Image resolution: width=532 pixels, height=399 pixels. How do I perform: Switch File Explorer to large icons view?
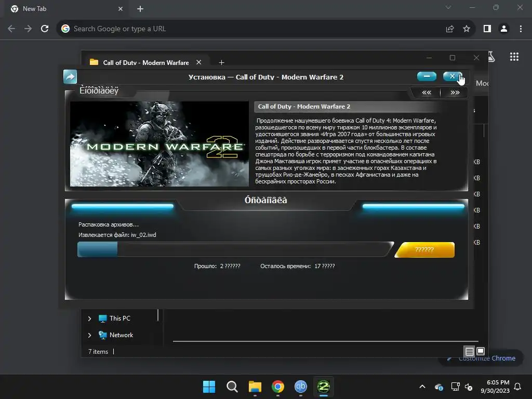point(481,351)
